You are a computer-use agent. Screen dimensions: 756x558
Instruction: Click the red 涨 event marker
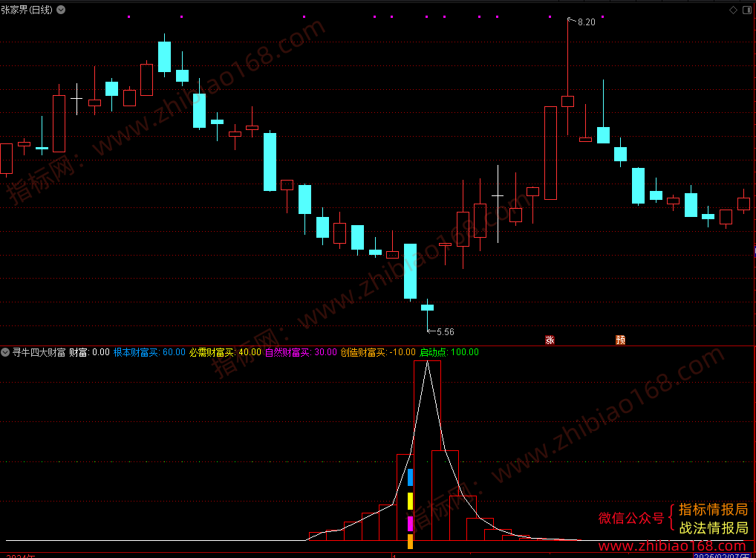[x=550, y=340]
